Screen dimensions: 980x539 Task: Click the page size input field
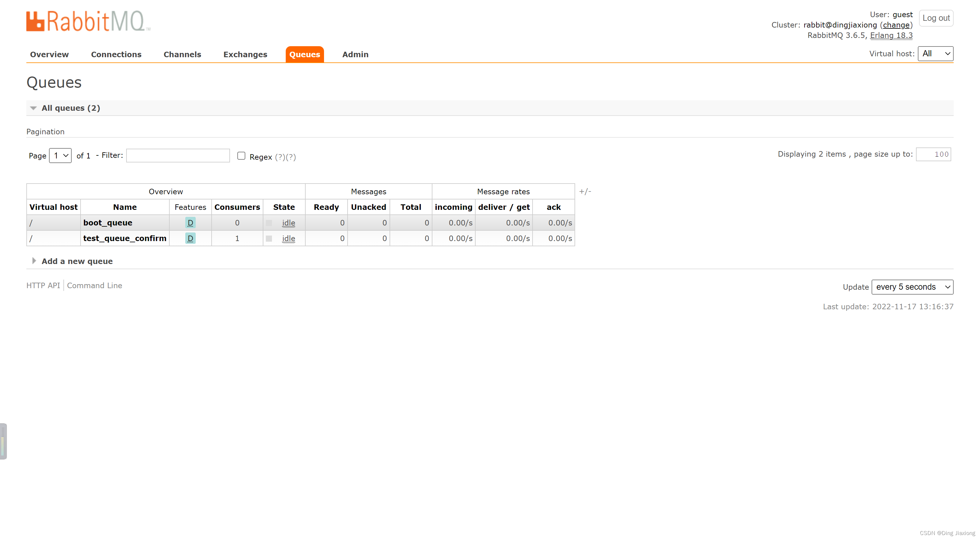933,154
